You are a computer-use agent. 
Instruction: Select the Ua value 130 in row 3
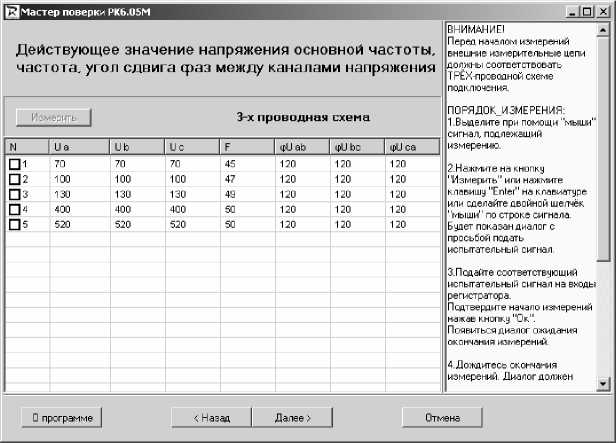click(x=62, y=194)
